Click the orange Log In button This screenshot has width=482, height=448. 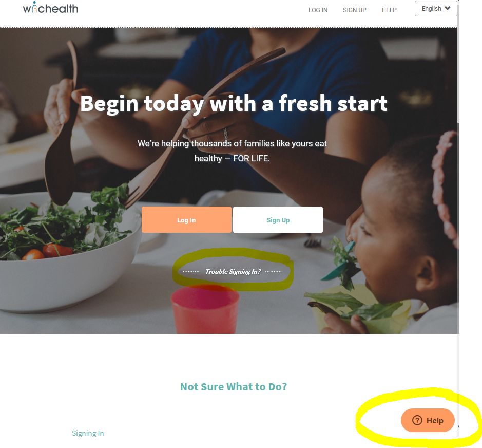pyautogui.click(x=186, y=220)
